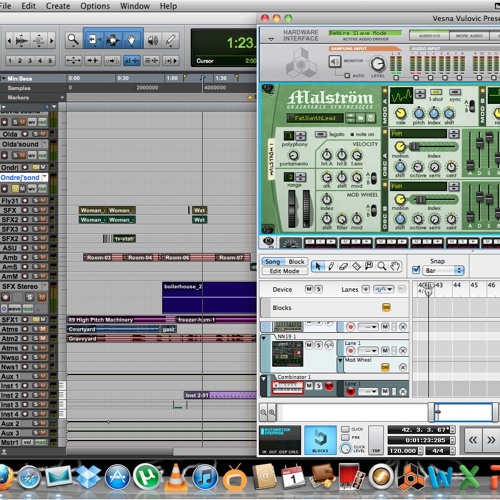Image resolution: width=500 pixels, height=500 pixels.
Task: Open Reason from the Dock
Action: point(412,477)
